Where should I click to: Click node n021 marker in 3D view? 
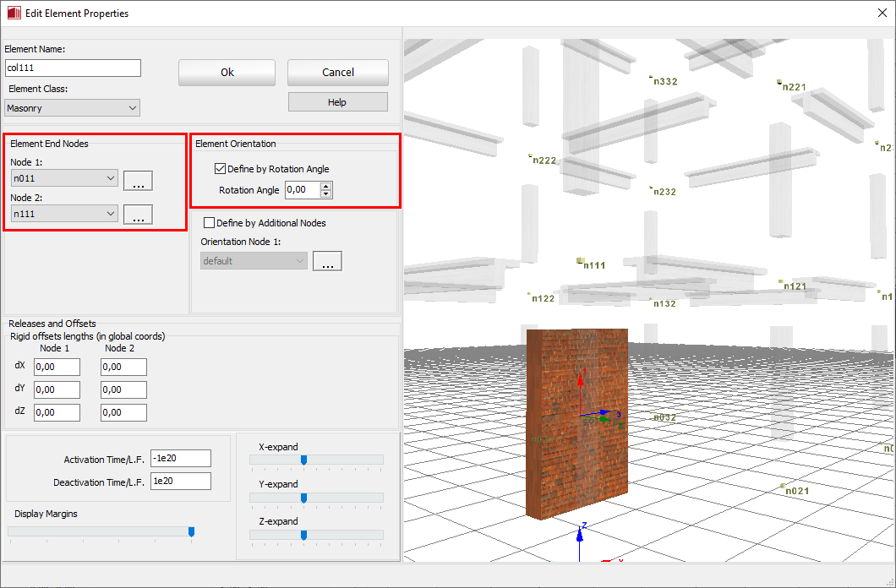click(x=783, y=487)
